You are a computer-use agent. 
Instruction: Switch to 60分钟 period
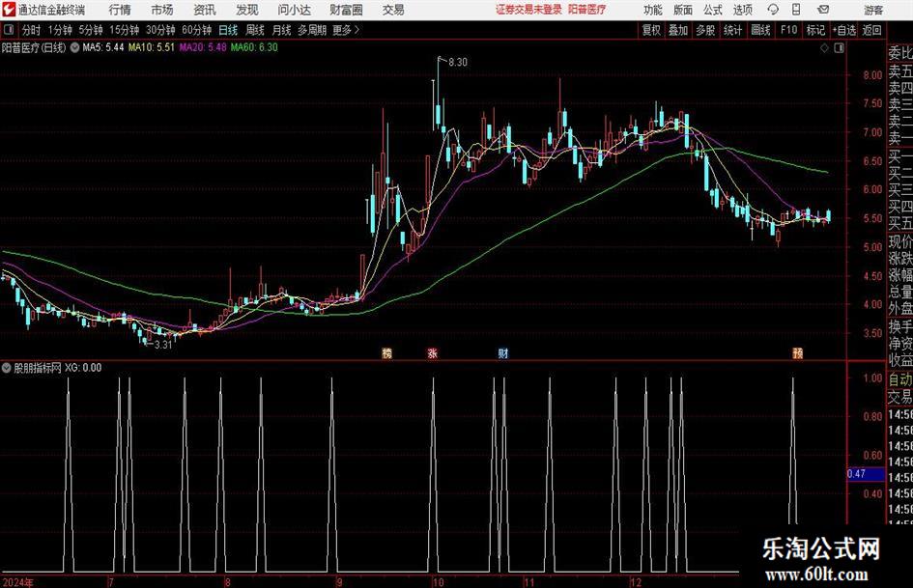[197, 30]
